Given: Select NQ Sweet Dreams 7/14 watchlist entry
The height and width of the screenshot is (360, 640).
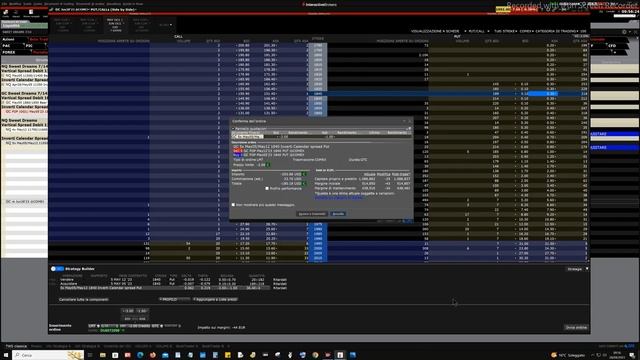Looking at the screenshot, I should [24, 66].
